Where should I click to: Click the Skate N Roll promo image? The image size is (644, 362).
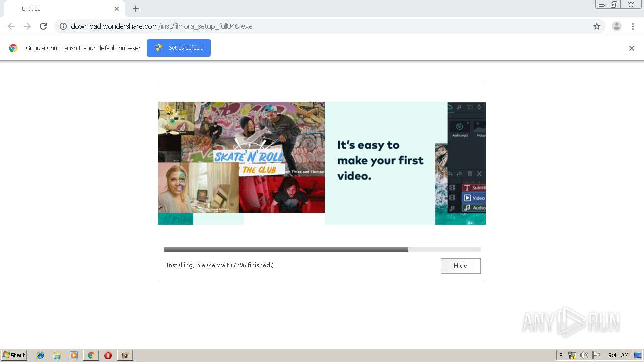[242, 157]
